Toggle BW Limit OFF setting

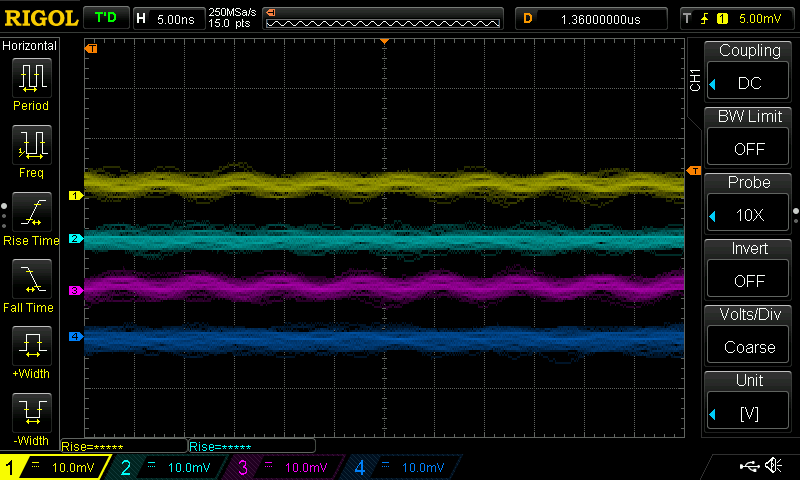tap(749, 148)
